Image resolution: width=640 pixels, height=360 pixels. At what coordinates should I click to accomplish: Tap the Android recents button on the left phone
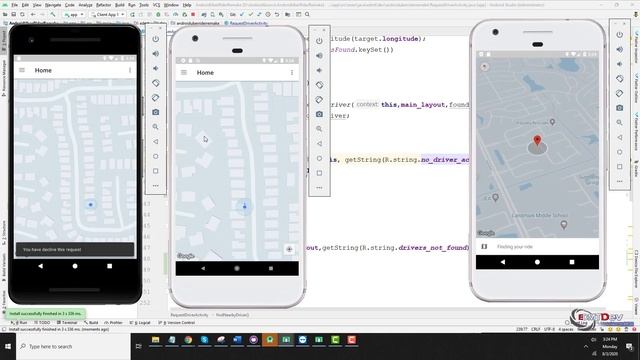(x=109, y=266)
